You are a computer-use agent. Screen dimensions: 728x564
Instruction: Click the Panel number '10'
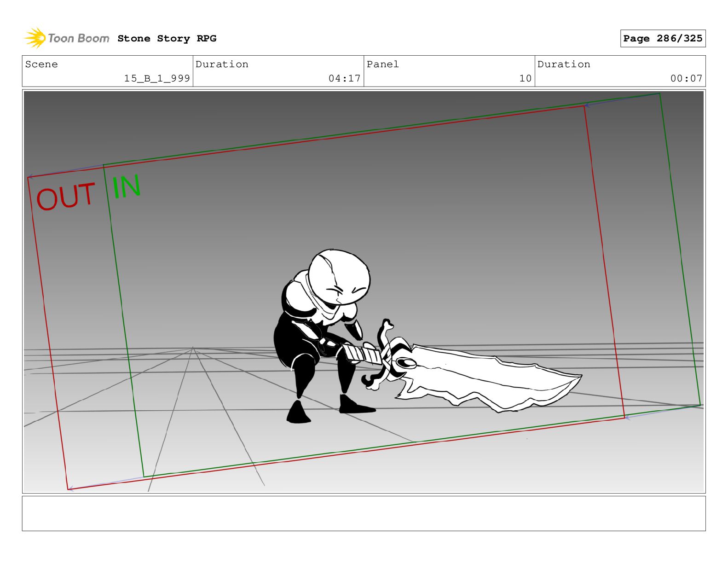pyautogui.click(x=525, y=78)
